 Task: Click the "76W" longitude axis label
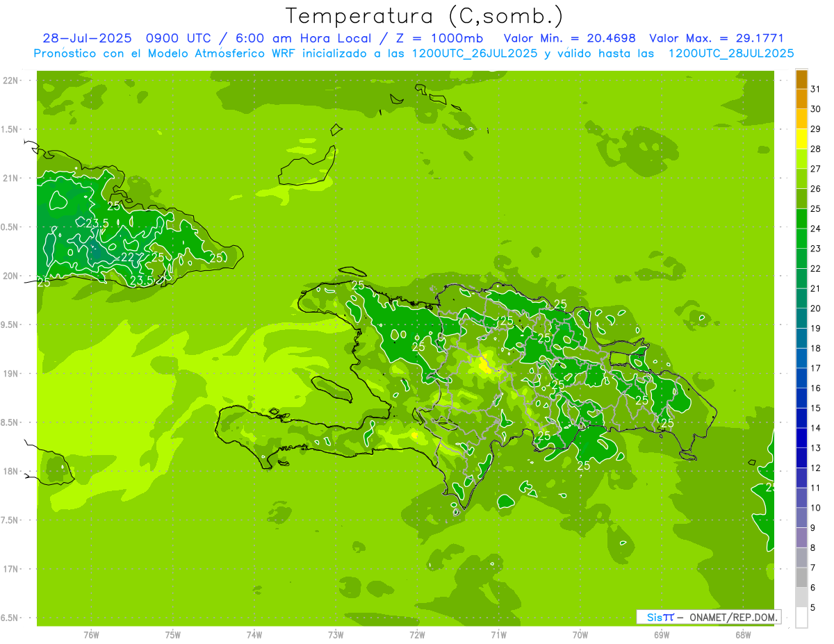(91, 635)
